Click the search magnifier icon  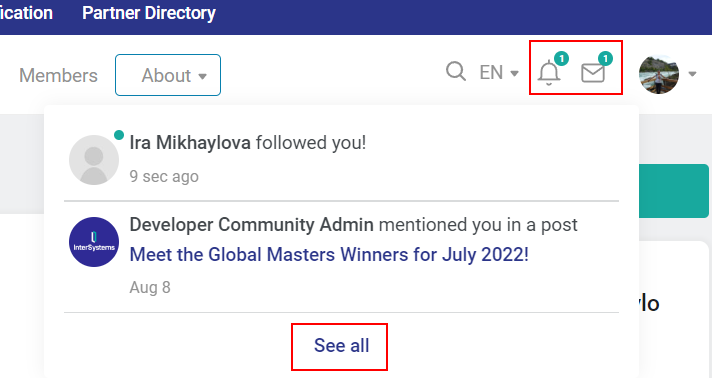point(455,72)
